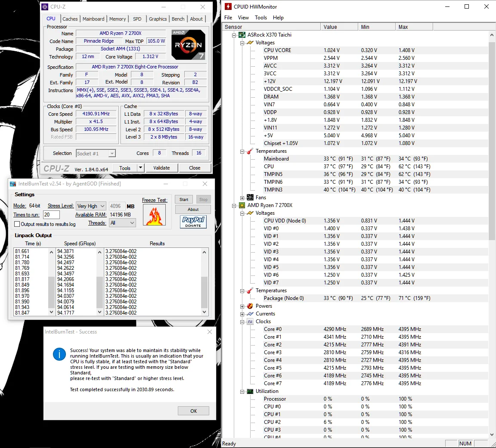
Task: Open the Threads dropdown in IntelBurnTest
Action: point(122,223)
